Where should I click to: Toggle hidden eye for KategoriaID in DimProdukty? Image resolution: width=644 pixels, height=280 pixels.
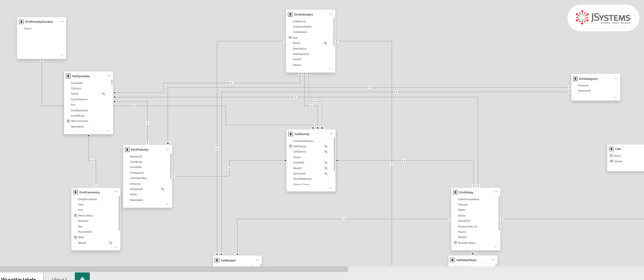[x=163, y=189]
